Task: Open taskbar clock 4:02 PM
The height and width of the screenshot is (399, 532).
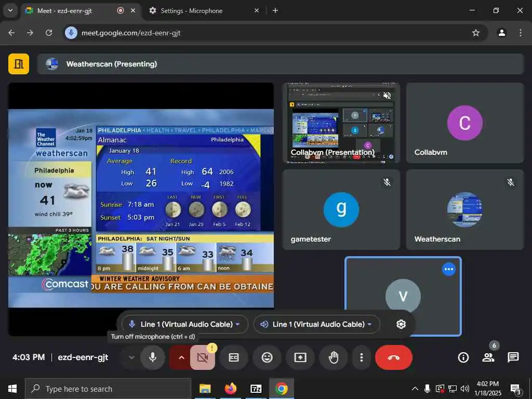Action: (x=487, y=389)
